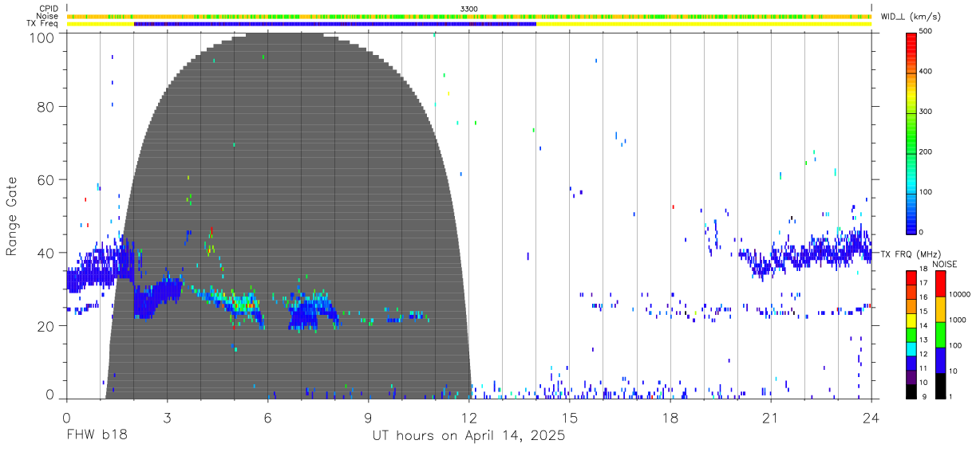Viewport: 980px width, 452px height.
Task: Click the Range Gate axis title
Action: pos(12,216)
